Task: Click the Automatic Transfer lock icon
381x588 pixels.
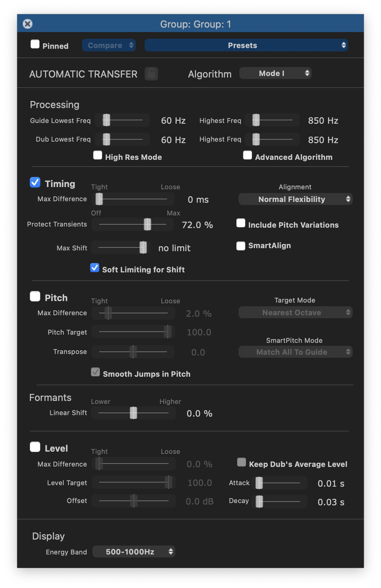Action: [x=151, y=74]
